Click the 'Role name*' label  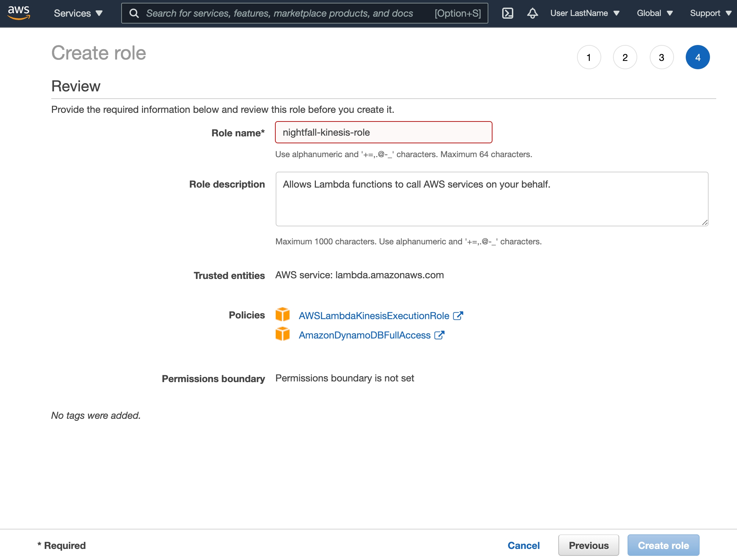pyautogui.click(x=238, y=133)
